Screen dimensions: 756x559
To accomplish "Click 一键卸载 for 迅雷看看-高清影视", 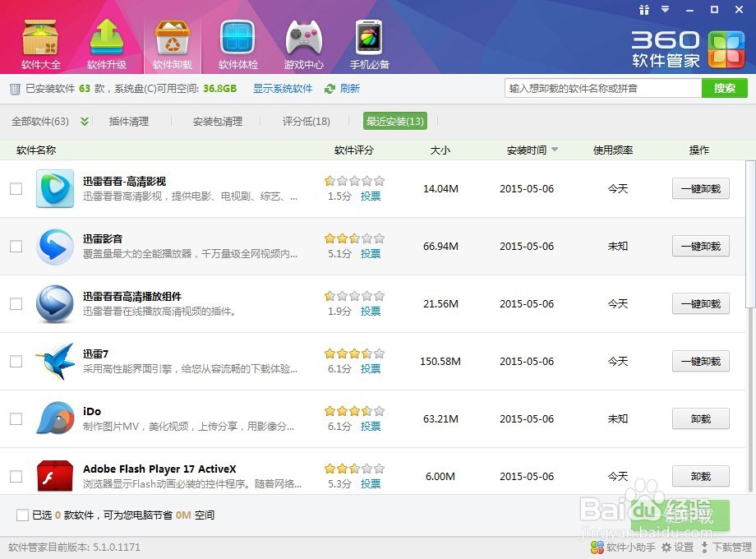I will (x=701, y=188).
